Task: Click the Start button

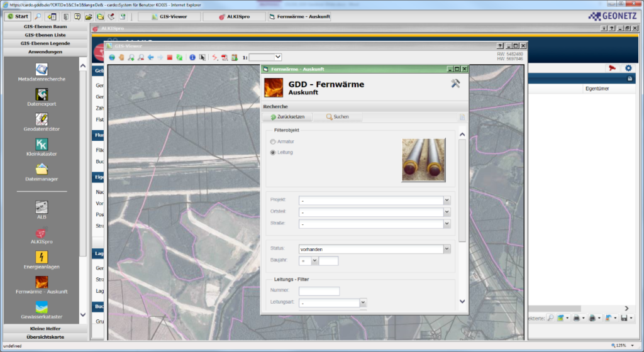Action: point(18,16)
